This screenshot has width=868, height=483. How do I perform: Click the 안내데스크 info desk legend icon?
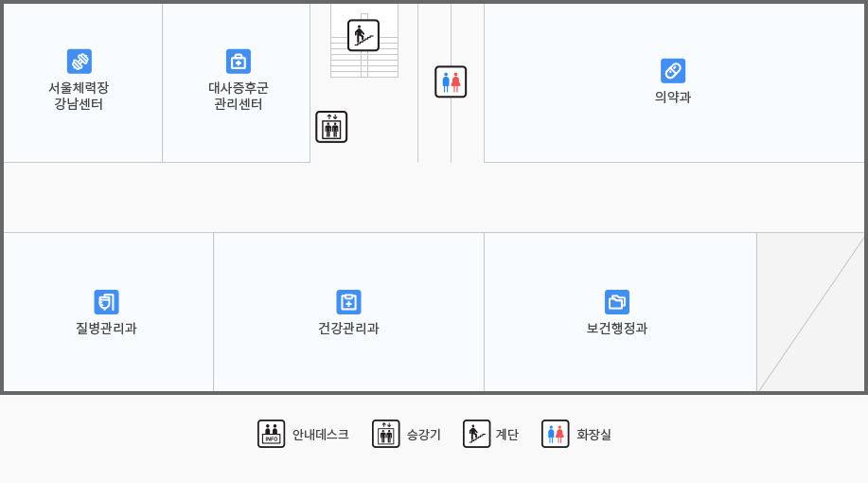coord(272,434)
